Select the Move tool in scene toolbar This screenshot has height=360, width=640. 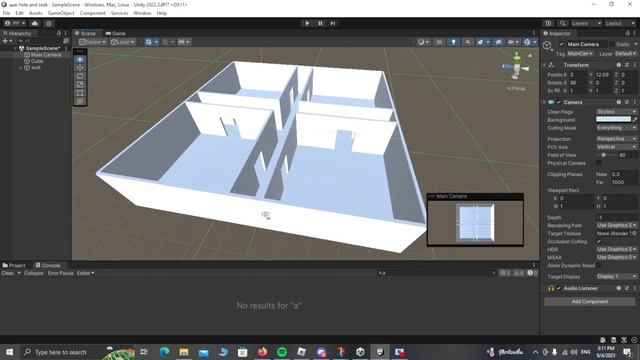tap(80, 68)
